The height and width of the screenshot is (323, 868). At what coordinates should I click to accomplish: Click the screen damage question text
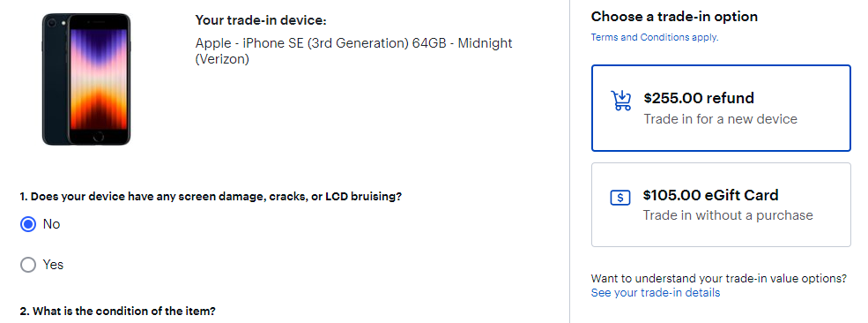point(211,197)
